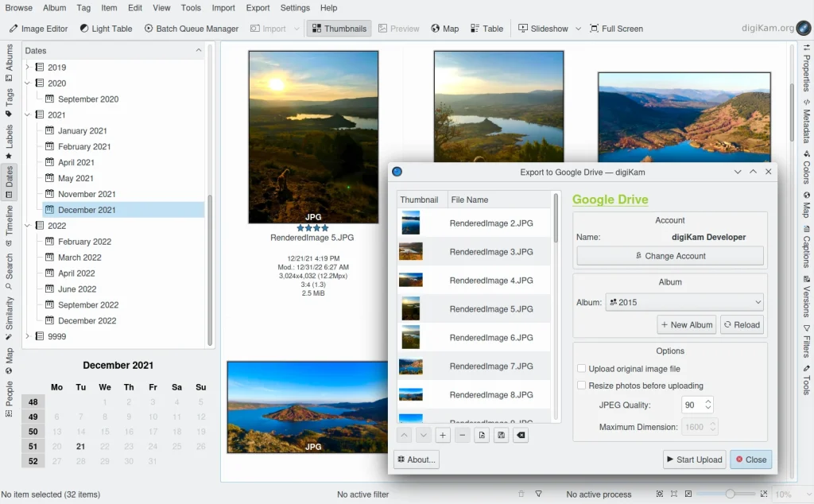Switch to Map view in toolbar

[444, 29]
